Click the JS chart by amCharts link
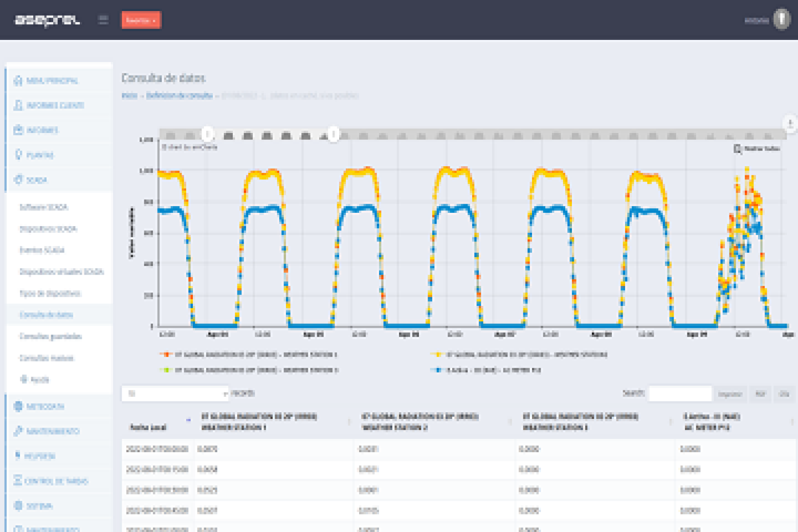Image resolution: width=798 pixels, height=532 pixels. (x=189, y=147)
